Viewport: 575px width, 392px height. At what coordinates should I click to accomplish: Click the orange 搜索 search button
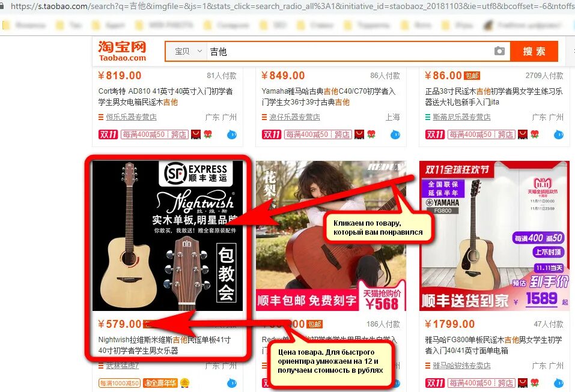click(x=534, y=51)
